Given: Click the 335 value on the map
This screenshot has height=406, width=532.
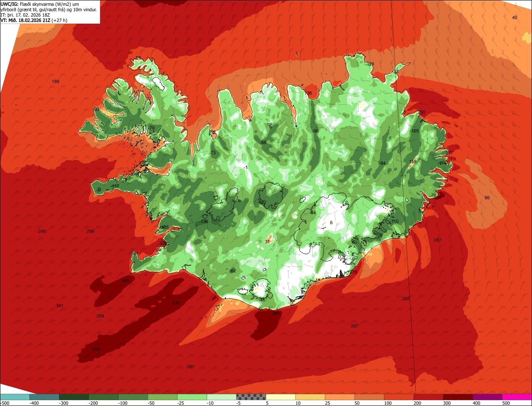Looking at the screenshot, I should [176, 303].
